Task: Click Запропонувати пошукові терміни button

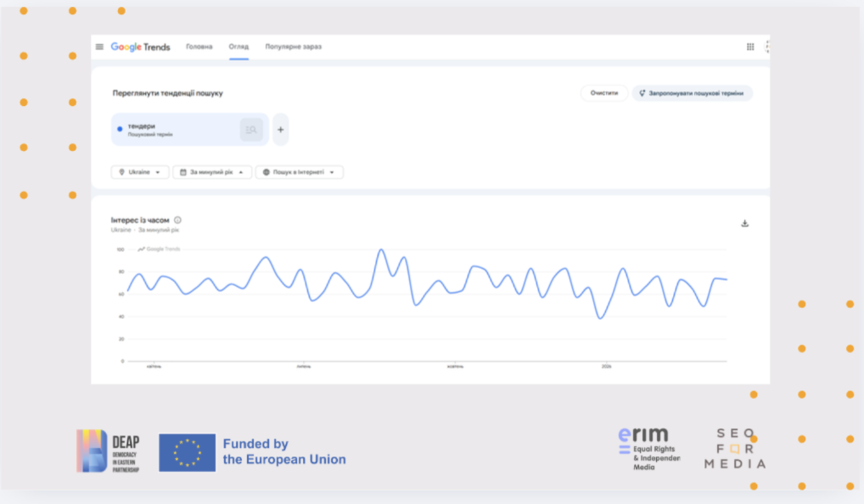Action: click(x=692, y=93)
